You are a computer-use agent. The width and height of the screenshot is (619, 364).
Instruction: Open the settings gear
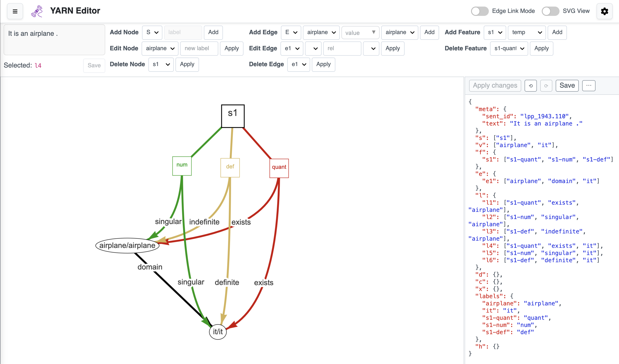pyautogui.click(x=605, y=11)
